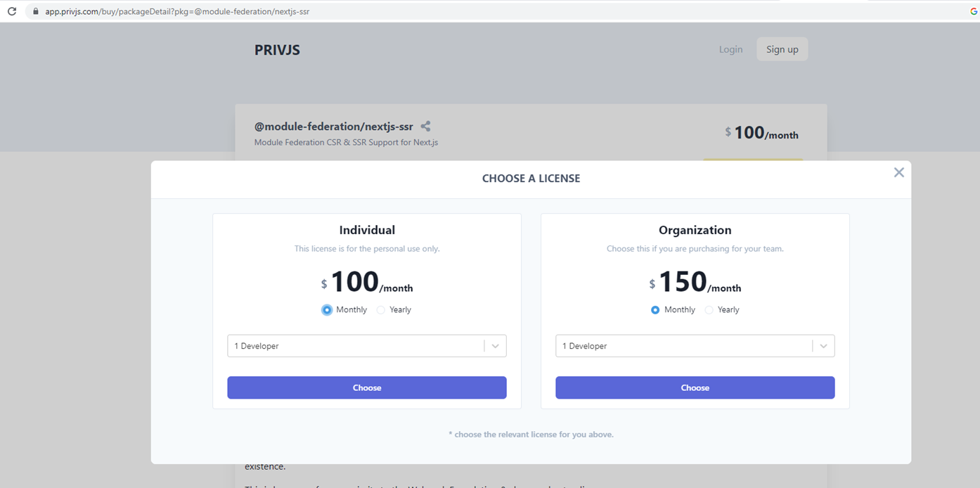Expand Organization dropdown using chevron arrow

824,346
